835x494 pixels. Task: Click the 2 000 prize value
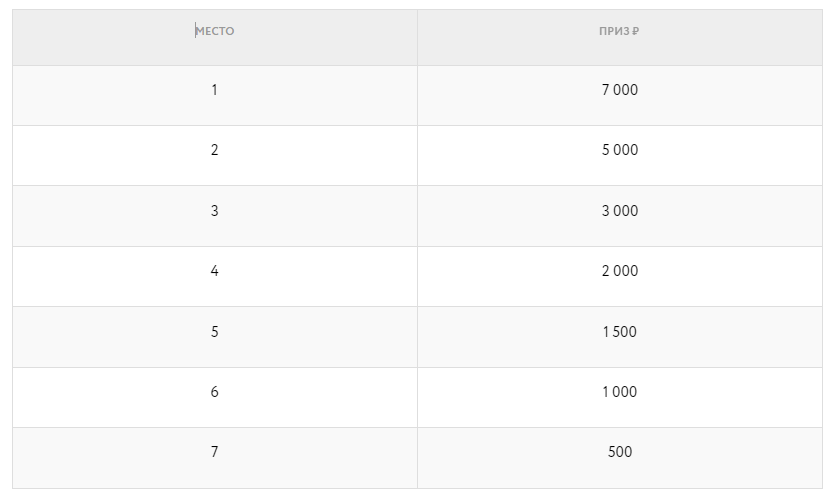[x=620, y=271]
